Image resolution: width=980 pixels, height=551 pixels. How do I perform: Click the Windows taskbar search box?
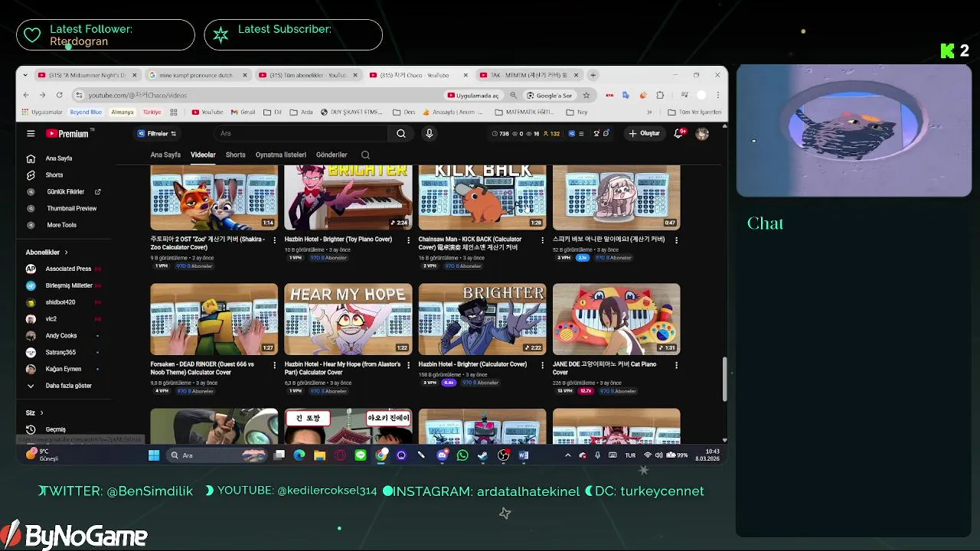(x=216, y=455)
